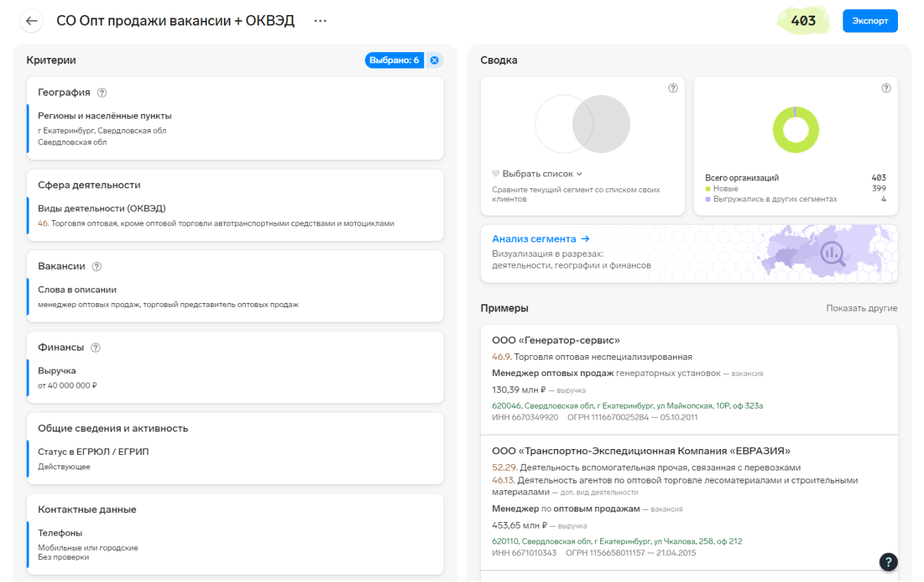924x582 pixels.
Task: Click the Сфера деятельности section heading
Action: pyautogui.click(x=89, y=186)
